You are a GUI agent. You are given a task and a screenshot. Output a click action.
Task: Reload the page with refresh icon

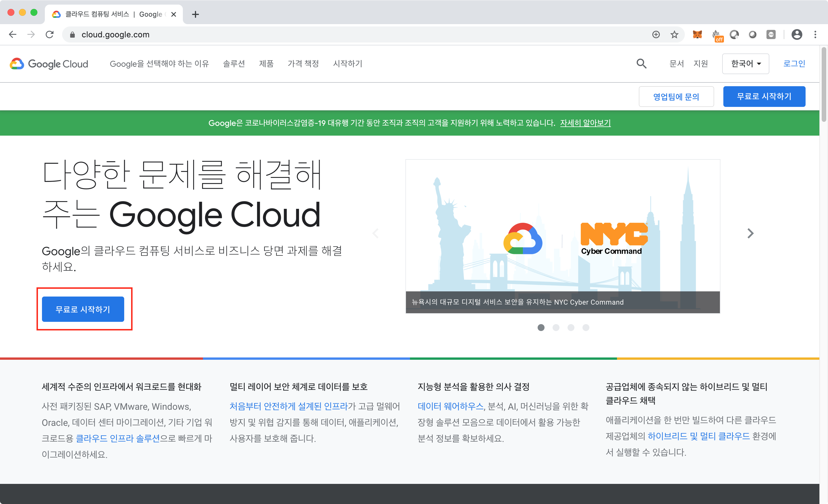[50, 34]
